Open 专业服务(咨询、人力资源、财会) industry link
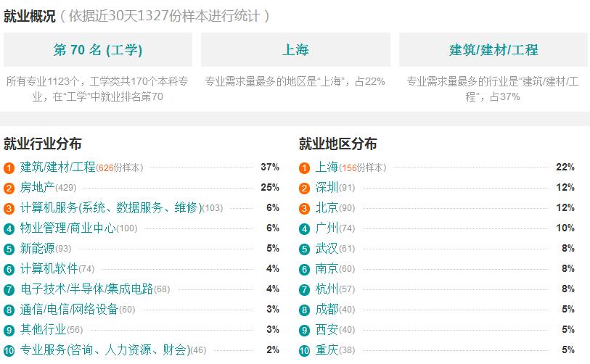 coord(105,350)
